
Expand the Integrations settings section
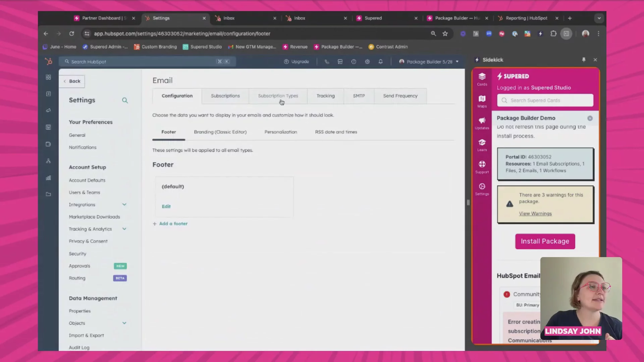pos(124,204)
